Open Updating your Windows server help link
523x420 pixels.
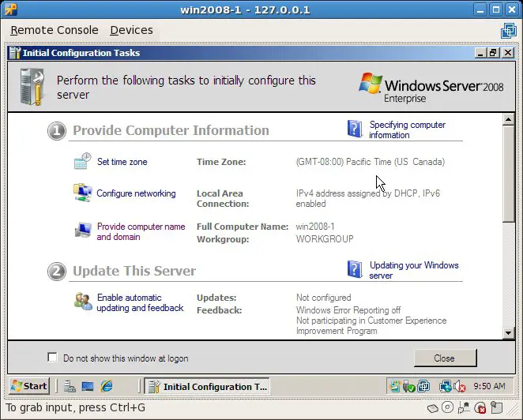coord(414,270)
